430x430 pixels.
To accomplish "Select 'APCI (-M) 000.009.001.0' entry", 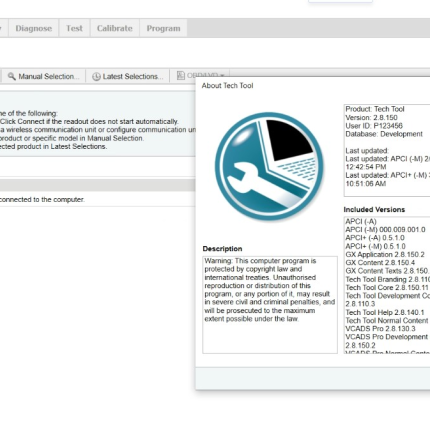I will point(385,230).
